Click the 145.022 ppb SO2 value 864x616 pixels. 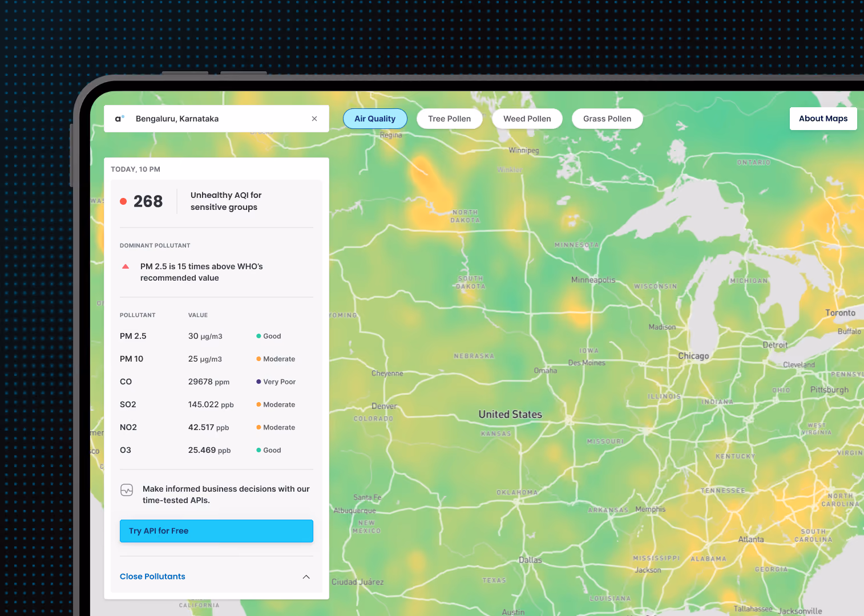(x=211, y=404)
